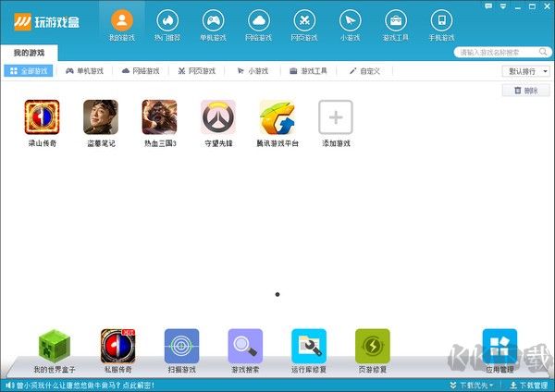Open 网页游戏 crossed swords icon in header
The width and height of the screenshot is (555, 392).
304,20
